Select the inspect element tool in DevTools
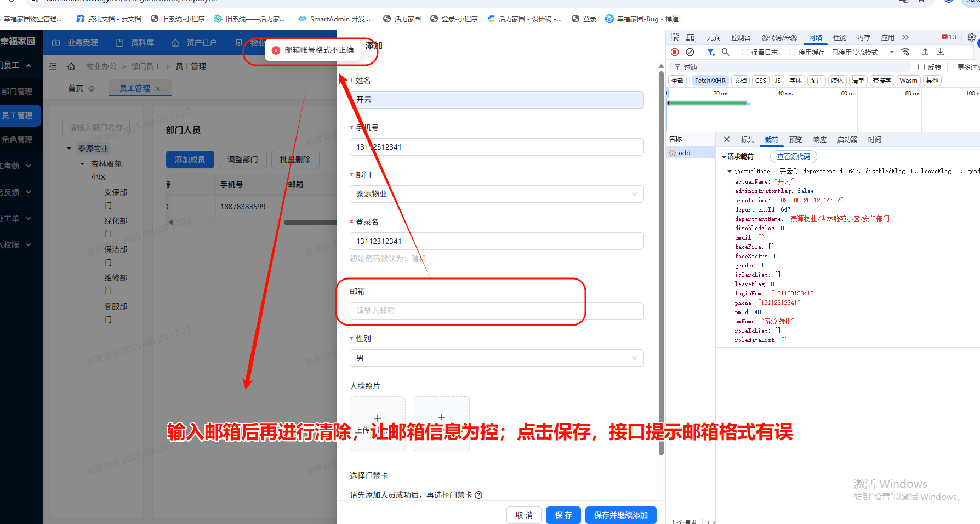The width and height of the screenshot is (980, 524). [x=674, y=37]
